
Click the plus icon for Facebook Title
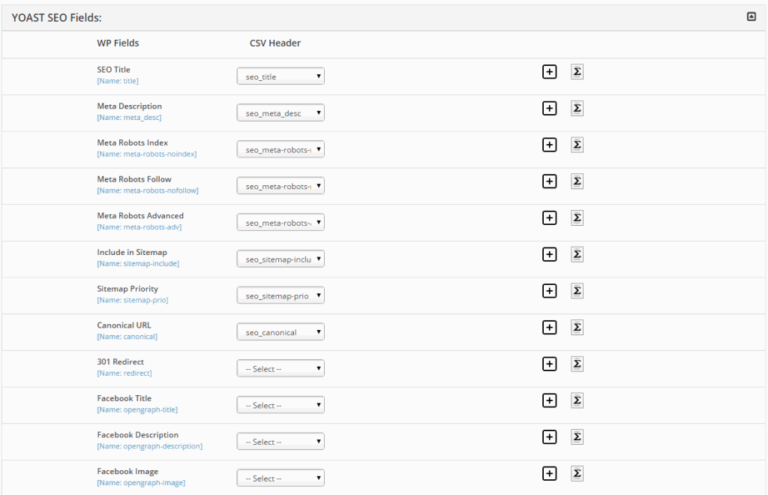coord(550,401)
